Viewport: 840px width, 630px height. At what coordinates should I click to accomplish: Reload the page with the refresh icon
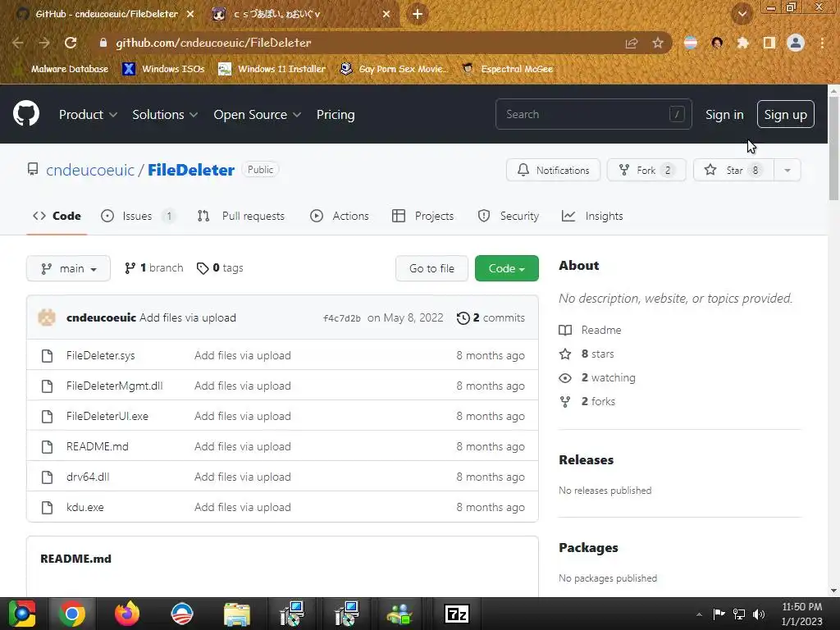(x=71, y=43)
